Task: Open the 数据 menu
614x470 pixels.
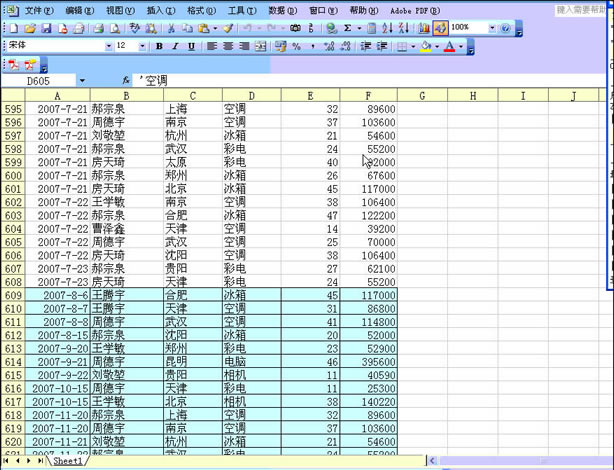Action: click(x=283, y=11)
